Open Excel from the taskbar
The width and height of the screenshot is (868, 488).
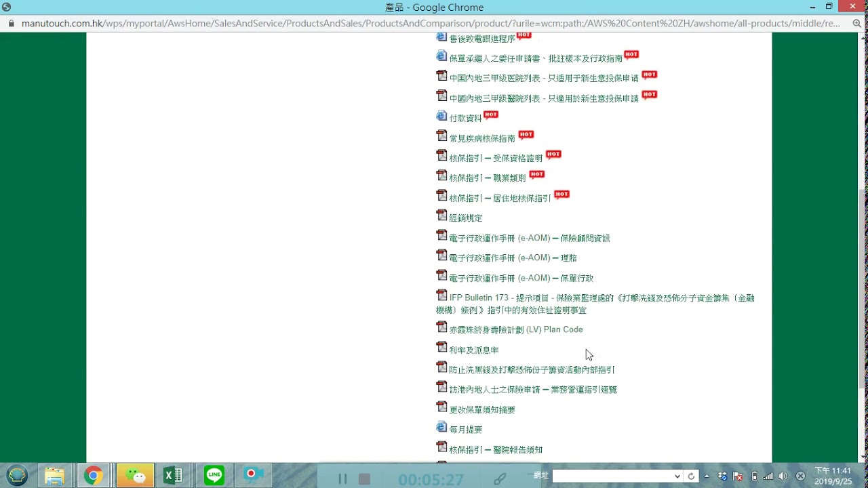coord(174,475)
